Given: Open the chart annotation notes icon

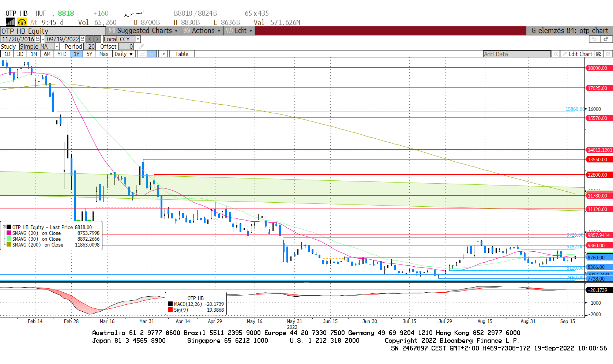Looking at the screenshot, I should [599, 54].
